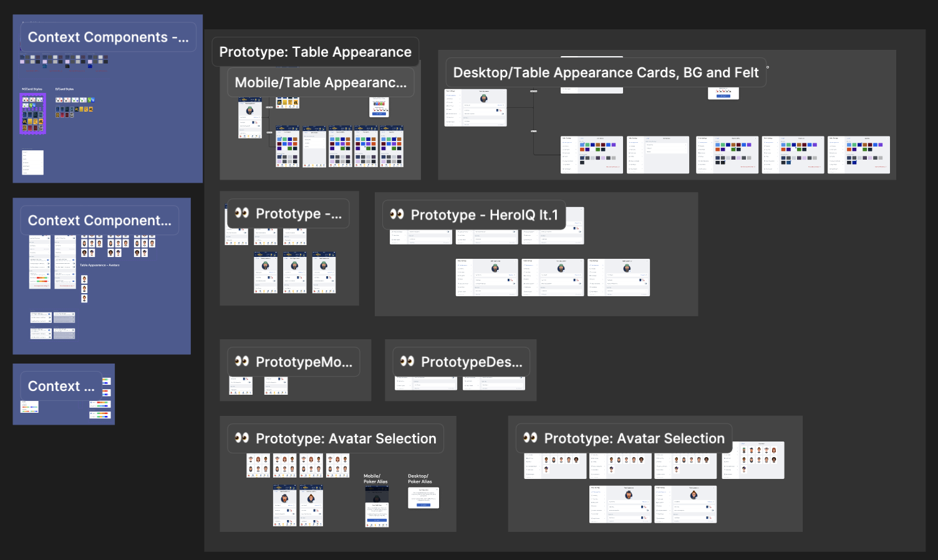Click the eyes emoji on the PrototypeMo... label
This screenshot has width=938, height=560.
pyautogui.click(x=242, y=362)
